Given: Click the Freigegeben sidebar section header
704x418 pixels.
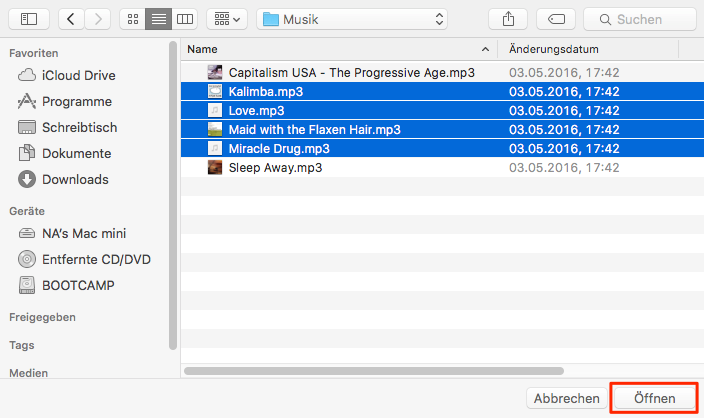Looking at the screenshot, I should pyautogui.click(x=42, y=317).
